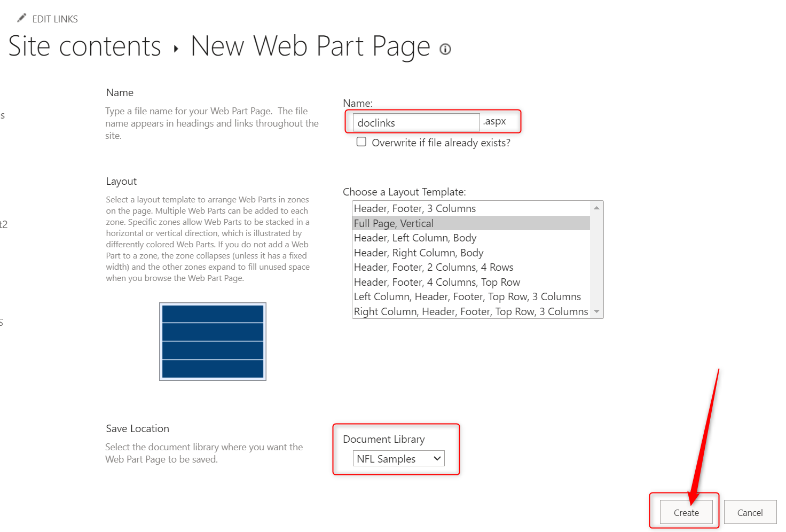The height and width of the screenshot is (532, 786).
Task: Click layout list scroll down arrow
Action: point(596,311)
